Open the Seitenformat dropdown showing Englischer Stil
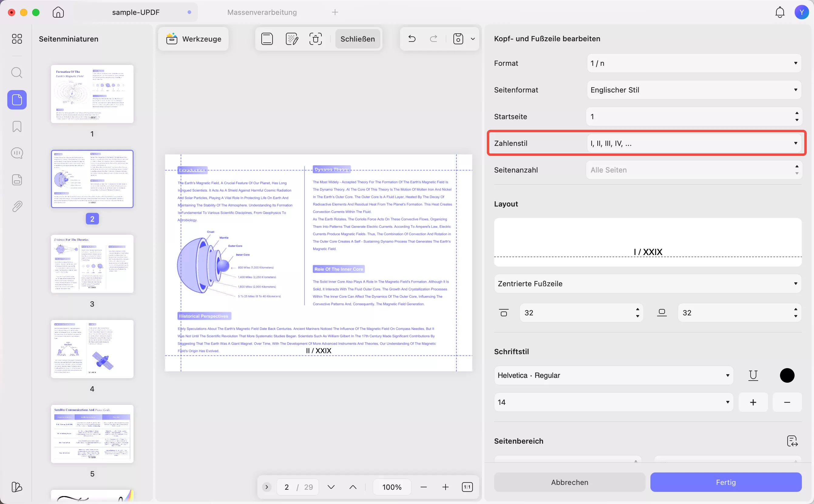The width and height of the screenshot is (814, 504). [693, 90]
